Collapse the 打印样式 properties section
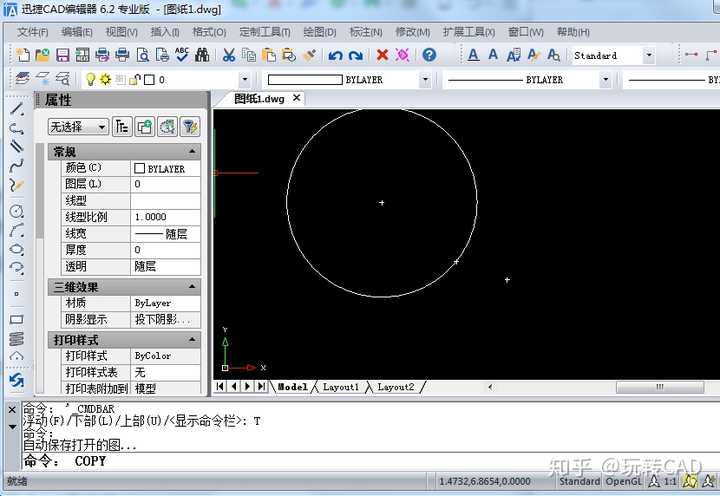The width and height of the screenshot is (720, 496). point(192,339)
